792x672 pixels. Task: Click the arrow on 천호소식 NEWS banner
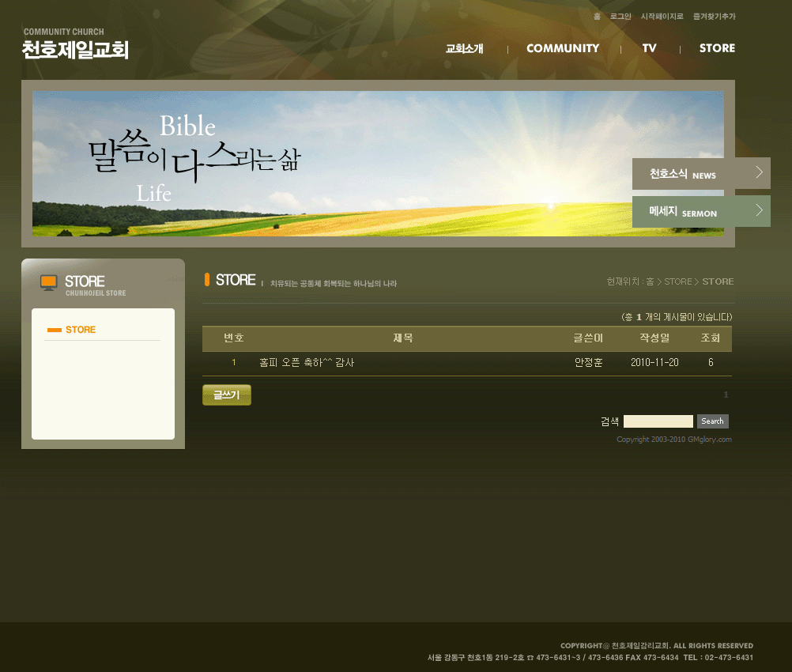tap(759, 172)
